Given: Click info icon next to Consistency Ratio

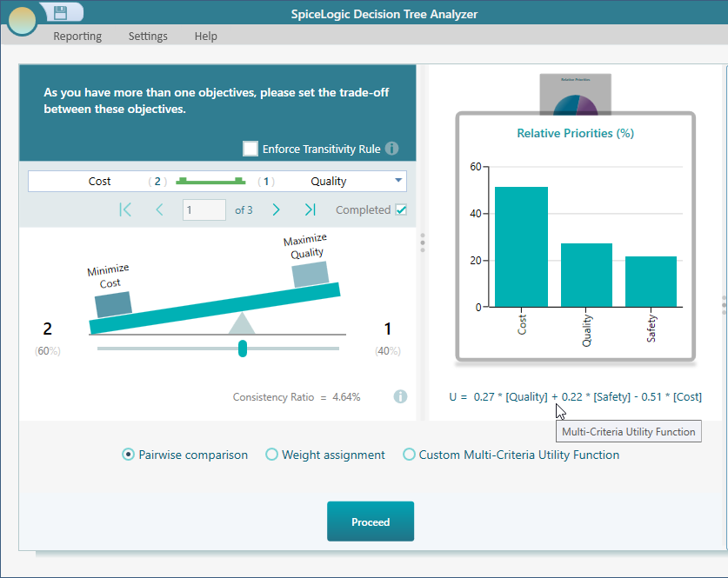Looking at the screenshot, I should click(400, 396).
